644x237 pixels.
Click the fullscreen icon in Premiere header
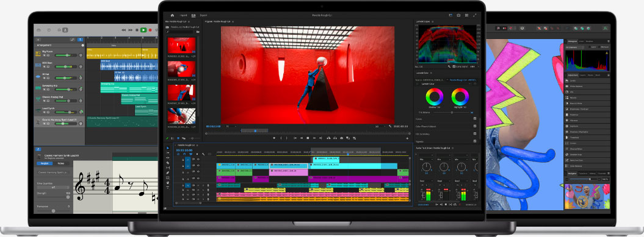point(475,15)
